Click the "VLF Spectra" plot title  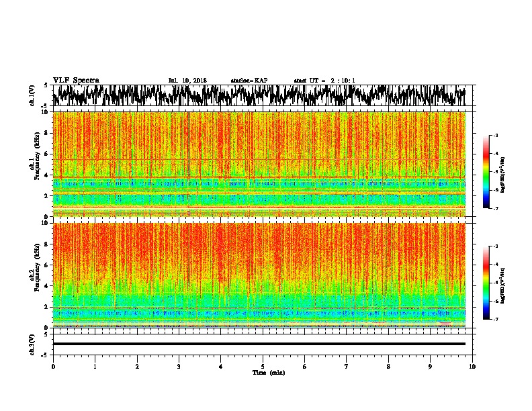[76, 81]
